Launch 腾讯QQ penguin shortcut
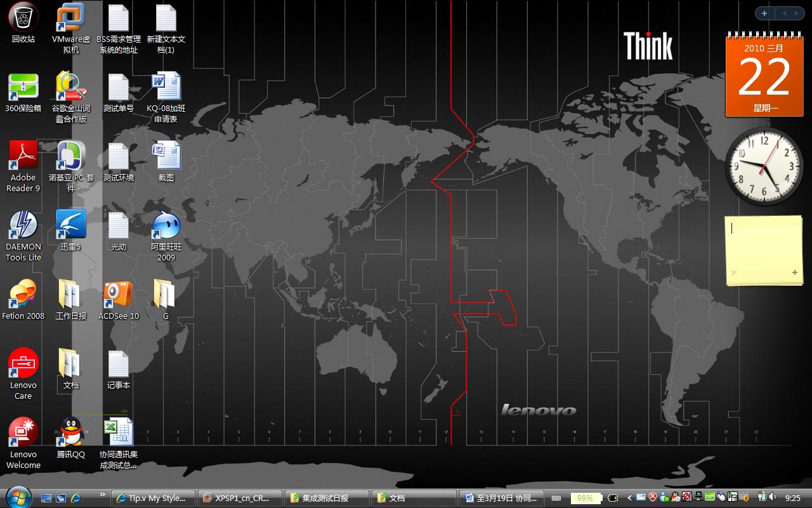 click(71, 439)
